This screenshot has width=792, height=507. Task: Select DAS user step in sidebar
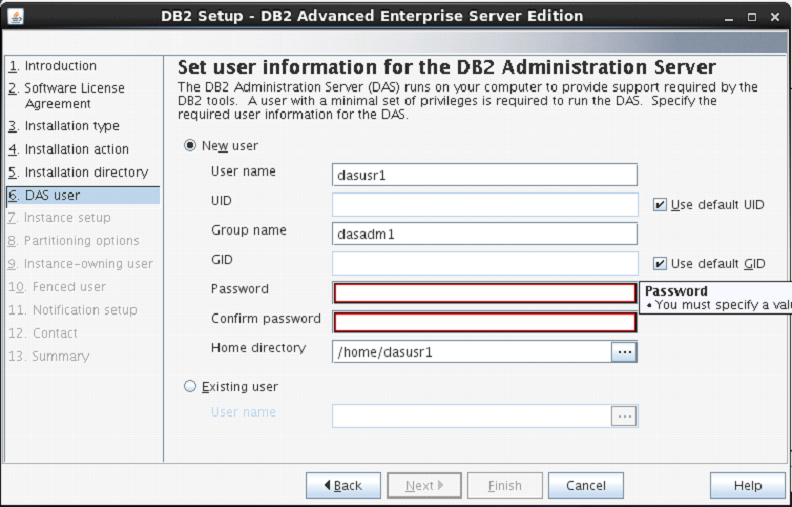click(52, 195)
